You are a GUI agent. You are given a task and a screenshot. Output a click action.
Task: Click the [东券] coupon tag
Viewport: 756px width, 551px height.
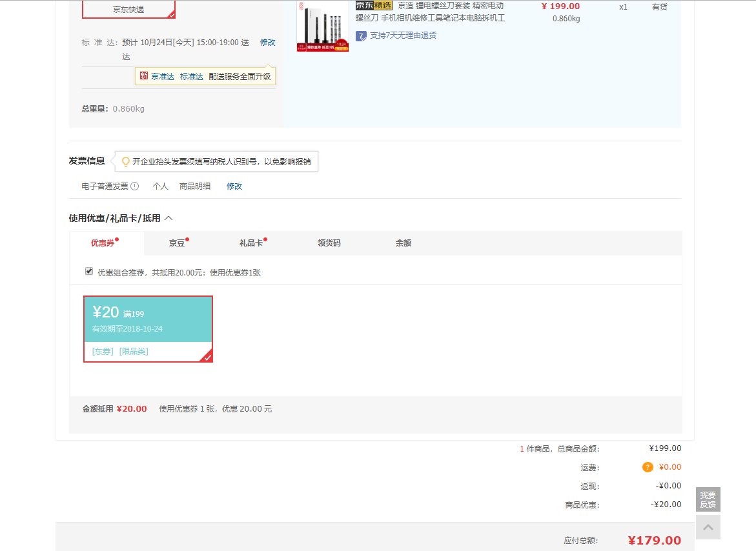[103, 352]
